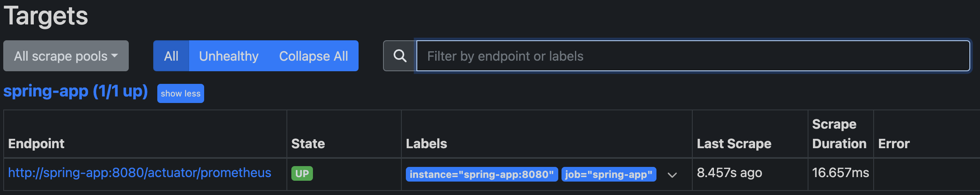Click the instance="spring-app:8080" label badge
The height and width of the screenshot is (195, 980).
482,175
